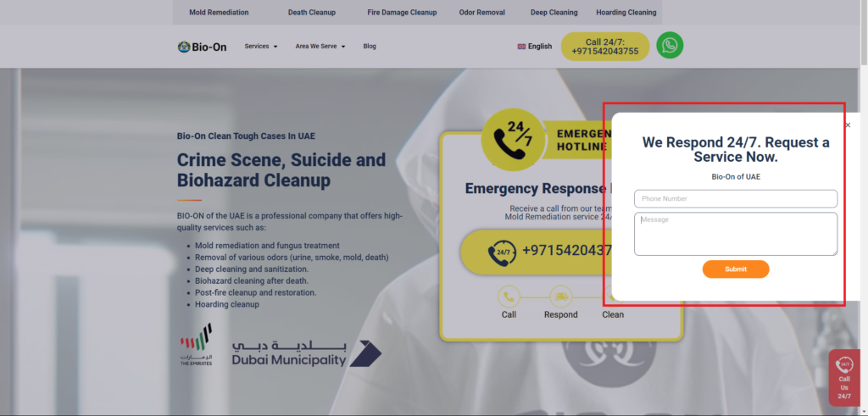The width and height of the screenshot is (868, 416).
Task: Click the UK flag language icon
Action: tap(521, 47)
